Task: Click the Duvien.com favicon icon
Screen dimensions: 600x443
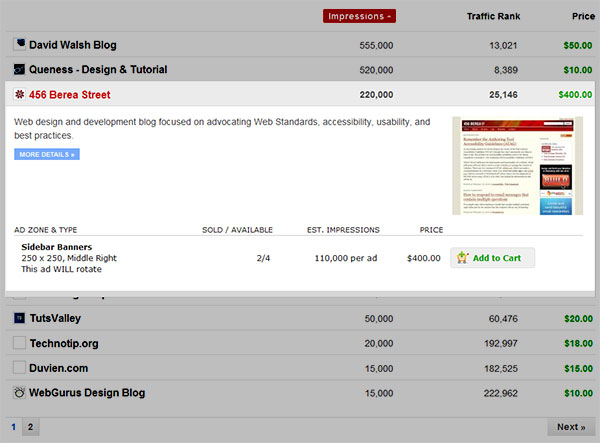Action: pyautogui.click(x=19, y=368)
